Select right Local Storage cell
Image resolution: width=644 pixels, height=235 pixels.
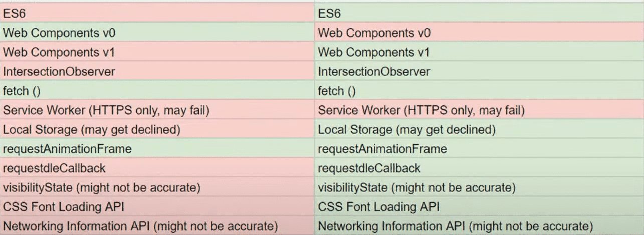(480, 130)
